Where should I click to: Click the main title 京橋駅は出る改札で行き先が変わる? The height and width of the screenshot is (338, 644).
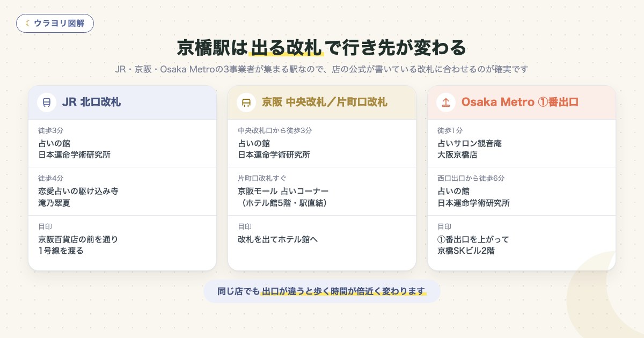(x=322, y=47)
